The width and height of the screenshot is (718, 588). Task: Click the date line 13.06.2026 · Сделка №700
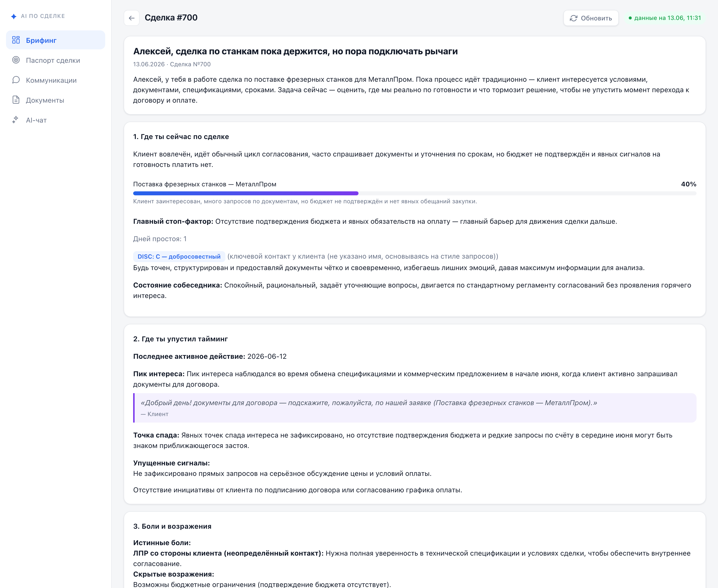172,64
